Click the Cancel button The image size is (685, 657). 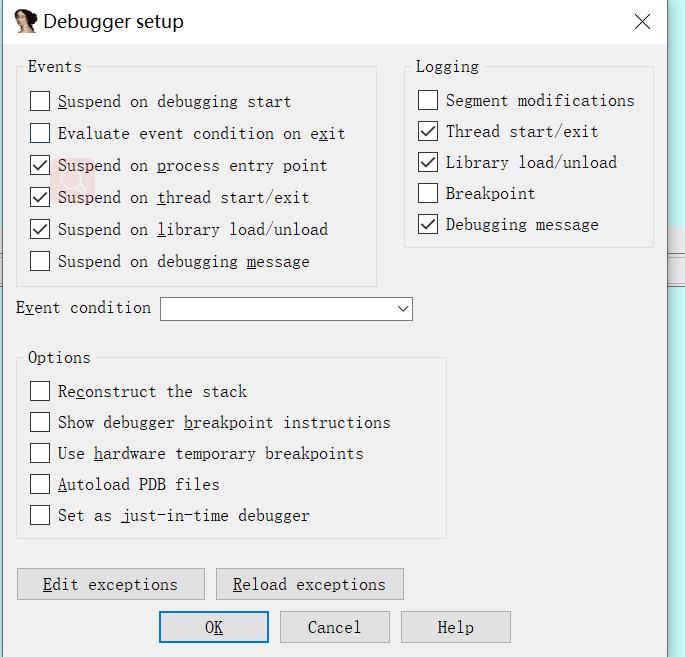[x=335, y=627]
